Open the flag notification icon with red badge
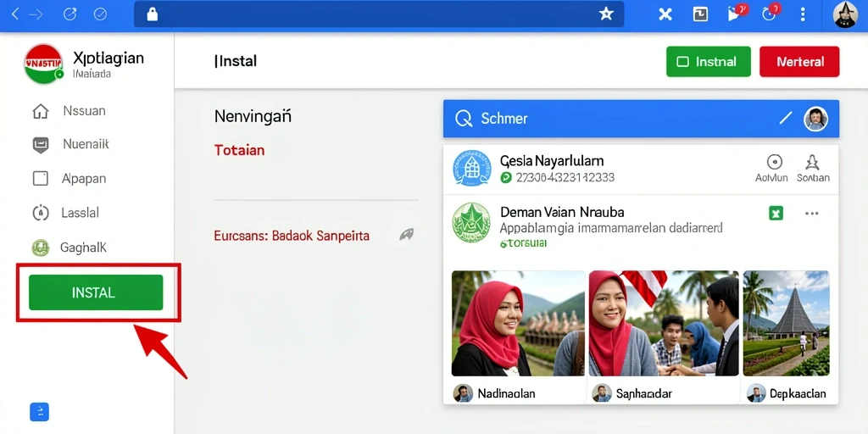Viewport: 868px width, 434px height. point(736,13)
